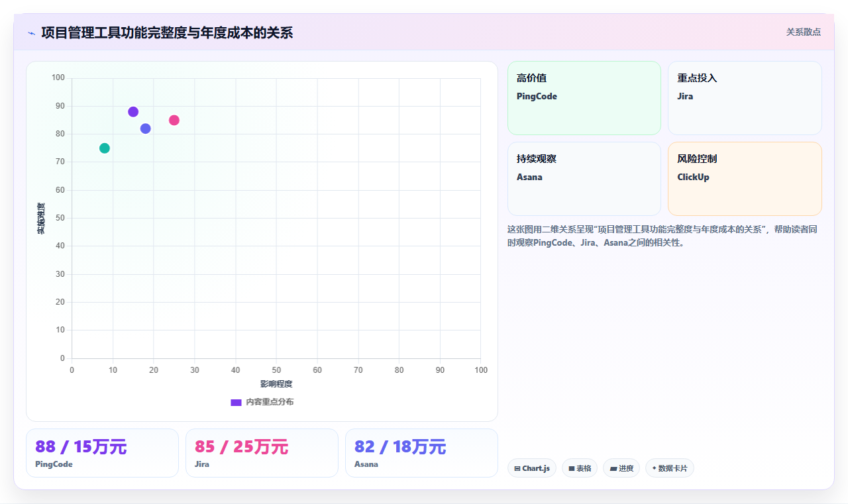This screenshot has width=848, height=504.
Task: Click the 表格 tag icon
Action: [572, 468]
